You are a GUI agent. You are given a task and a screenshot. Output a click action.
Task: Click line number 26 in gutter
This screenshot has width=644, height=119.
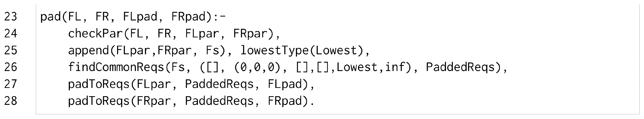[x=10, y=67]
